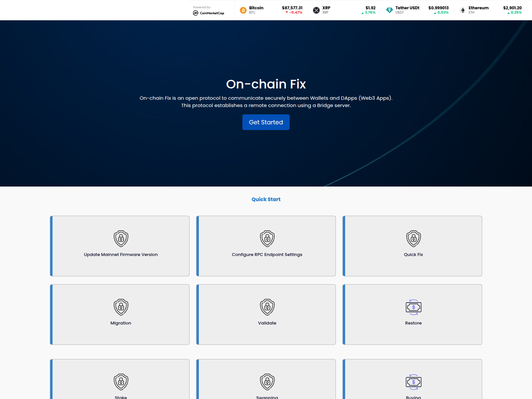Click the Powered by text

tap(201, 7)
